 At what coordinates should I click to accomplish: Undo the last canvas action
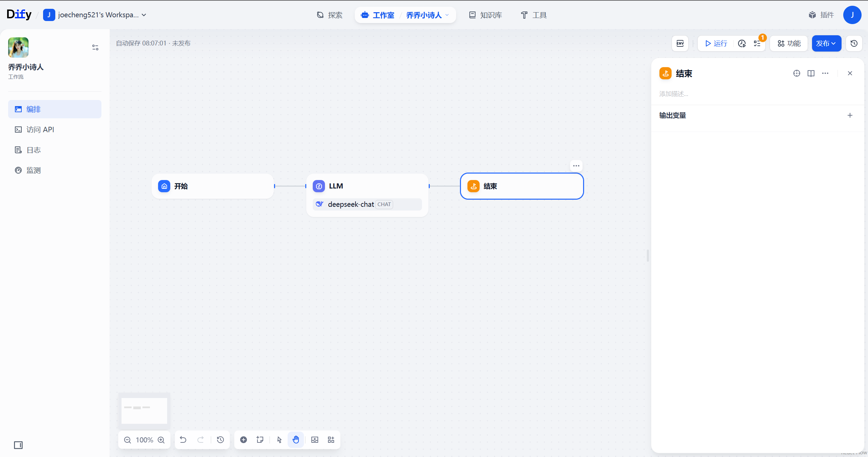183,440
